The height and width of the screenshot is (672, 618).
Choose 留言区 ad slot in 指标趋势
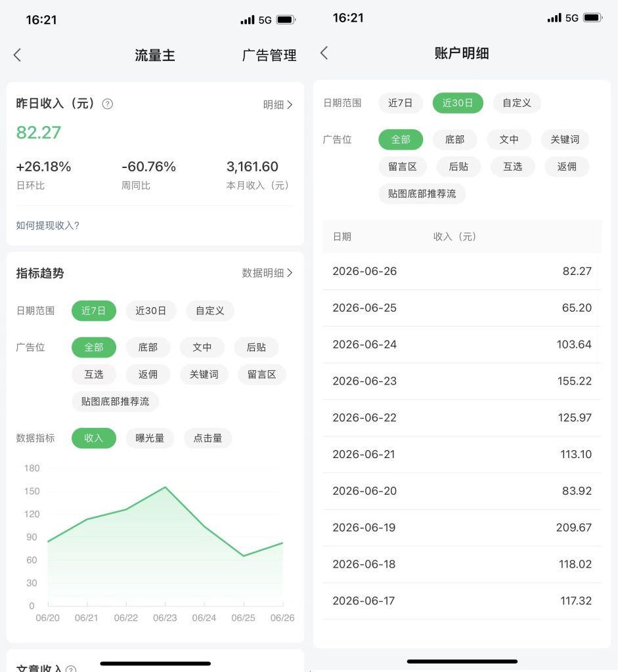pos(261,374)
